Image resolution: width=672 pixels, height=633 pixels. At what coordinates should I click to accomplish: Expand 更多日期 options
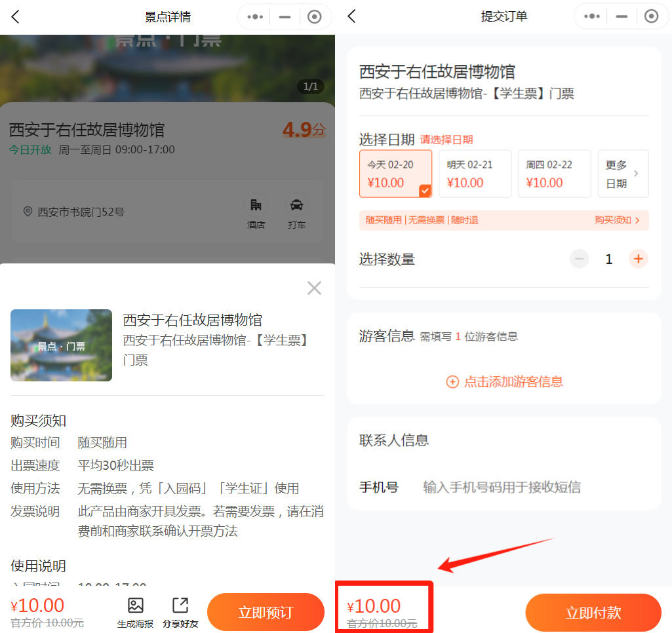623,174
